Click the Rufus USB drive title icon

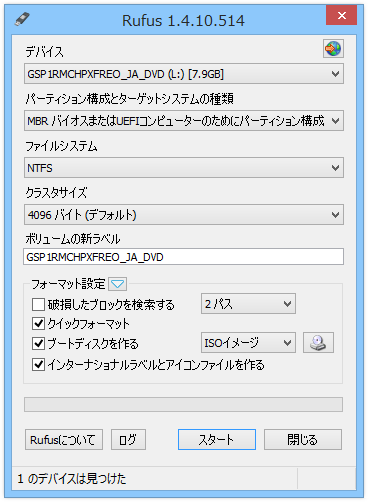22,19
